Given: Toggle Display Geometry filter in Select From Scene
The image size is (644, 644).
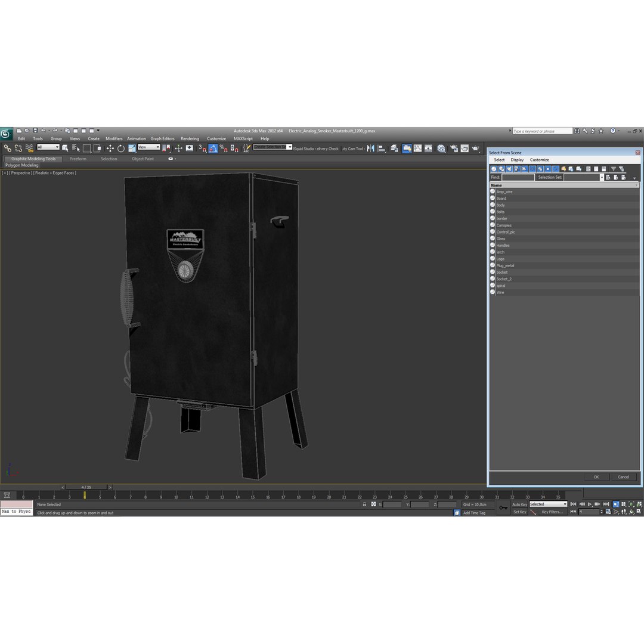Looking at the screenshot, I should click(x=494, y=169).
